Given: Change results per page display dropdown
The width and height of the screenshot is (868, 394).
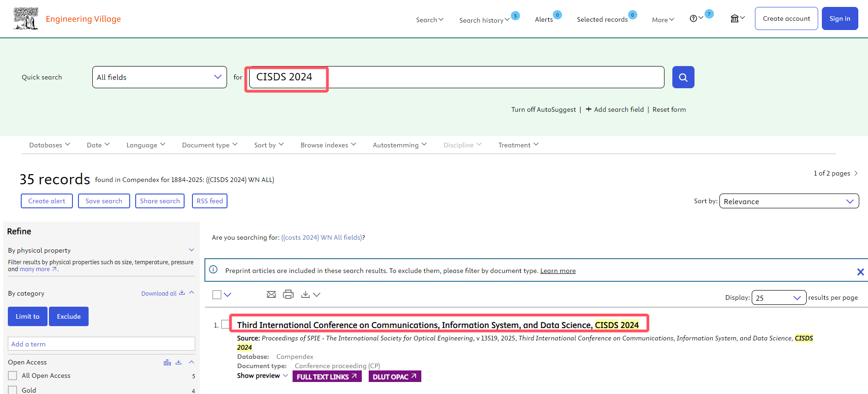Looking at the screenshot, I should click(x=779, y=297).
